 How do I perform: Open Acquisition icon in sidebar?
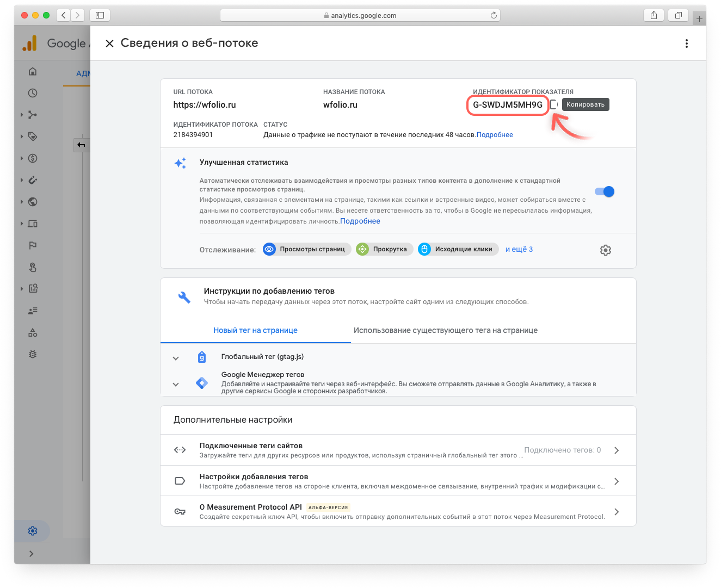(33, 115)
